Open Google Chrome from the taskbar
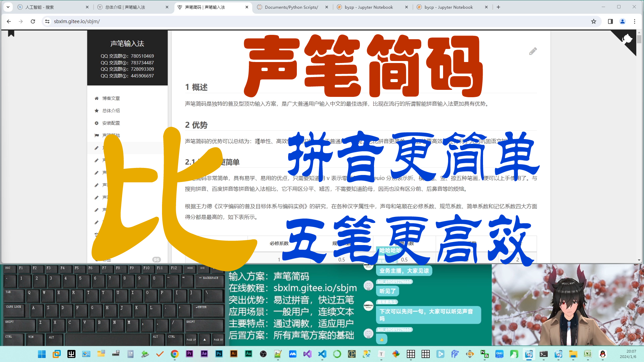The width and height of the screenshot is (644, 362). click(175, 354)
